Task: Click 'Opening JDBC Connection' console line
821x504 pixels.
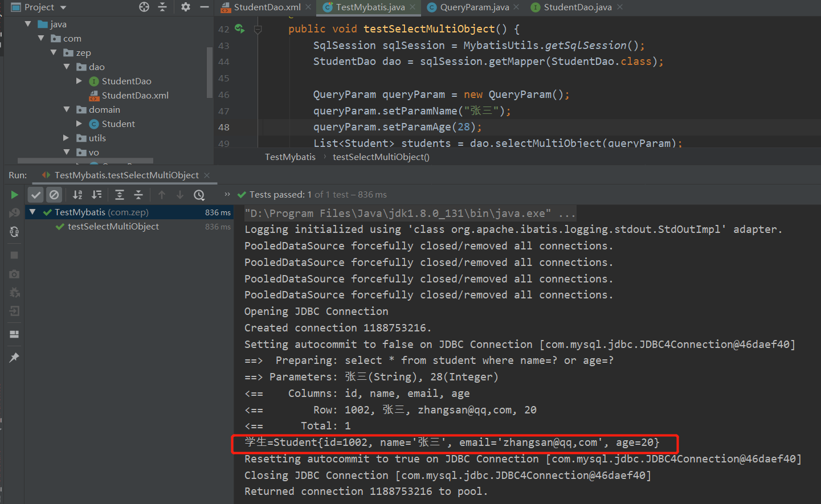Action: click(316, 312)
